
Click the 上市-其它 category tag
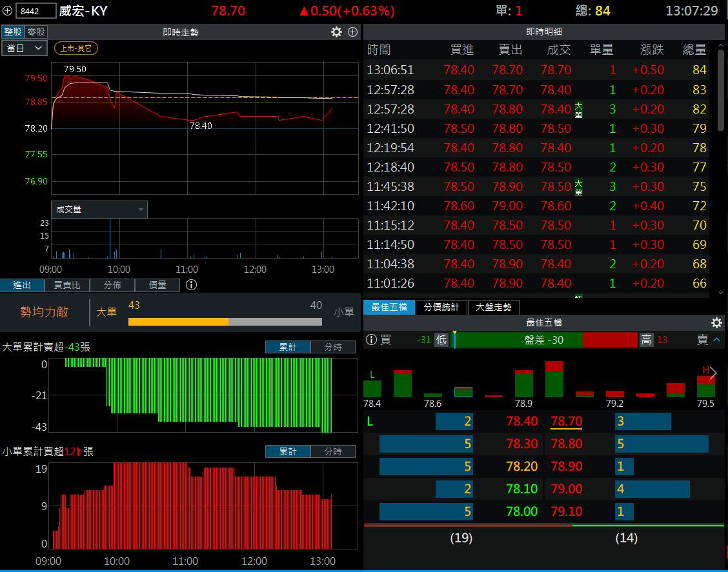[x=76, y=48]
